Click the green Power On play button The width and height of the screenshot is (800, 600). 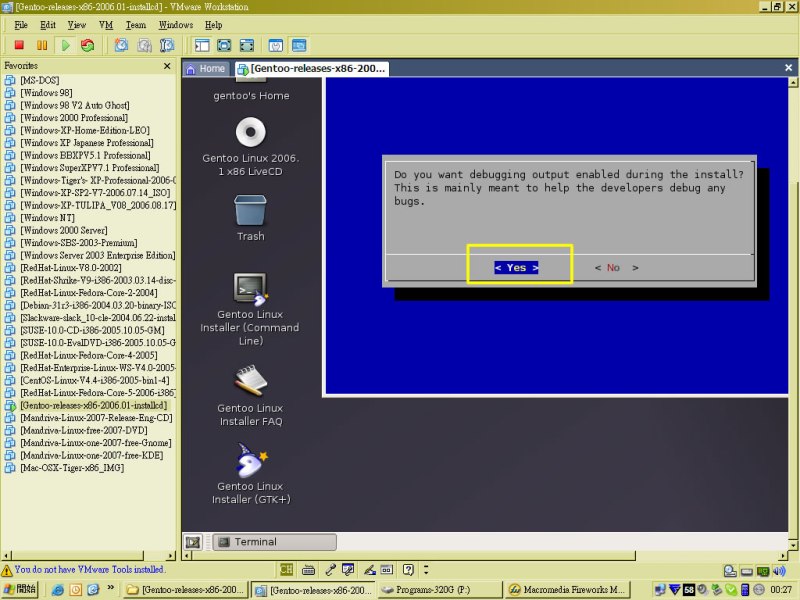(x=65, y=45)
